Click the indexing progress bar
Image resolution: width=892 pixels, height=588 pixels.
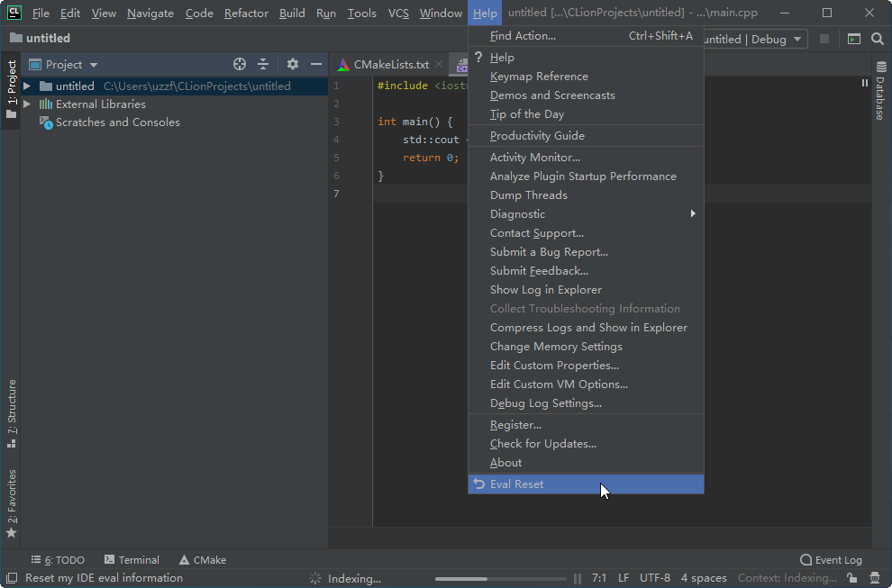coord(501,578)
